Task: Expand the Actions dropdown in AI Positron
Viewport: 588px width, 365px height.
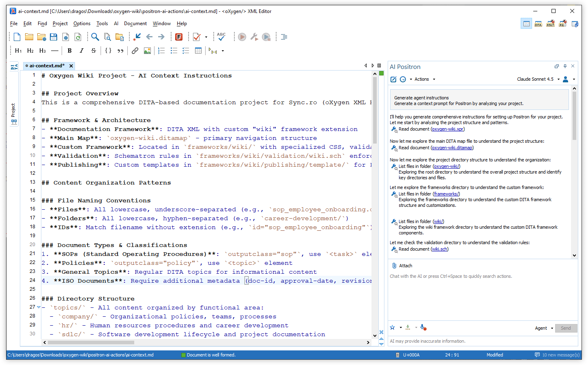Action: 425,79
